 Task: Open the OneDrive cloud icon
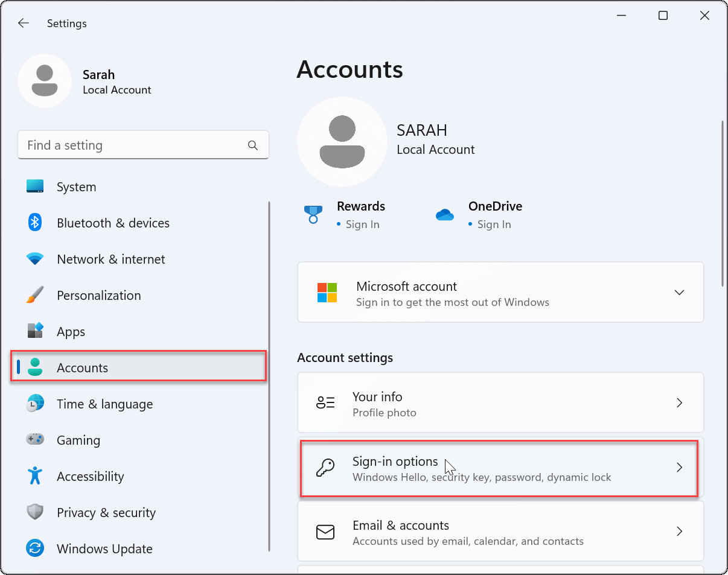coord(445,214)
